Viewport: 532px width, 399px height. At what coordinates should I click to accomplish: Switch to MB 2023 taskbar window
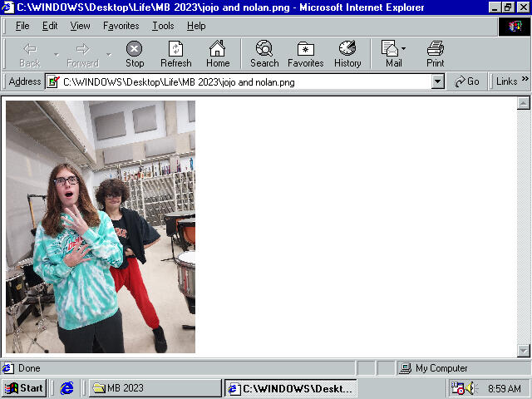pyautogui.click(x=155, y=388)
